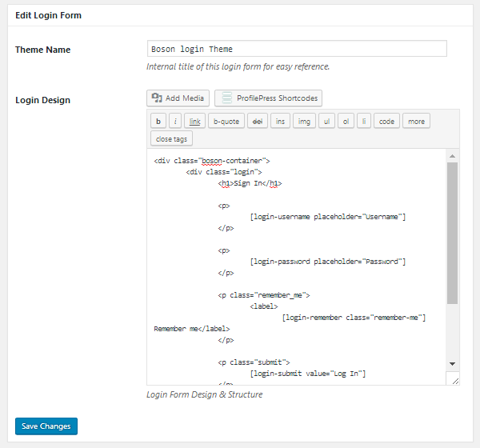Click the close tags button

point(171,138)
